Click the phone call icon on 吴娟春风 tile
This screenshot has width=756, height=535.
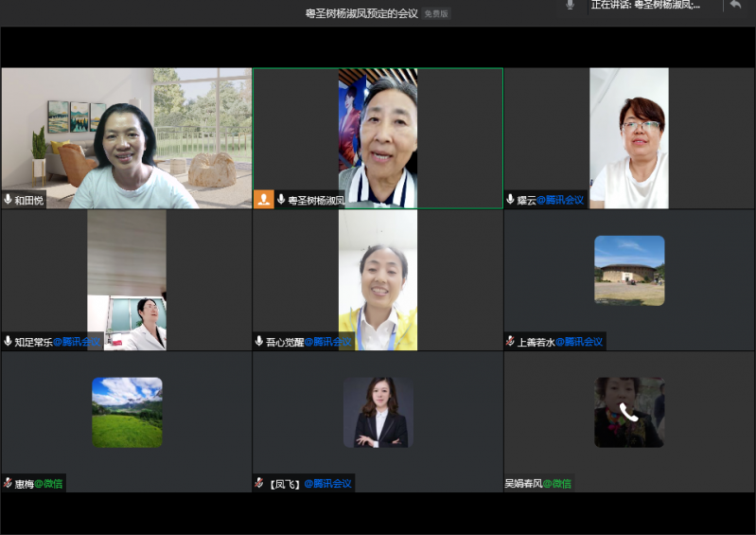(x=629, y=412)
